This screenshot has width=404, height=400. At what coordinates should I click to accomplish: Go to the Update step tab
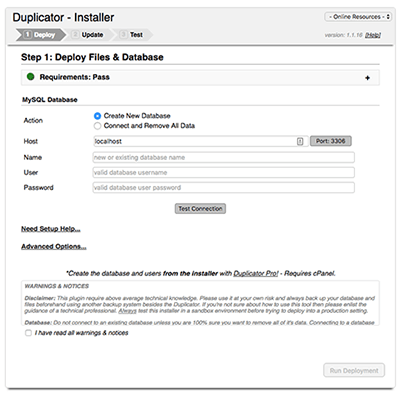pos(88,35)
